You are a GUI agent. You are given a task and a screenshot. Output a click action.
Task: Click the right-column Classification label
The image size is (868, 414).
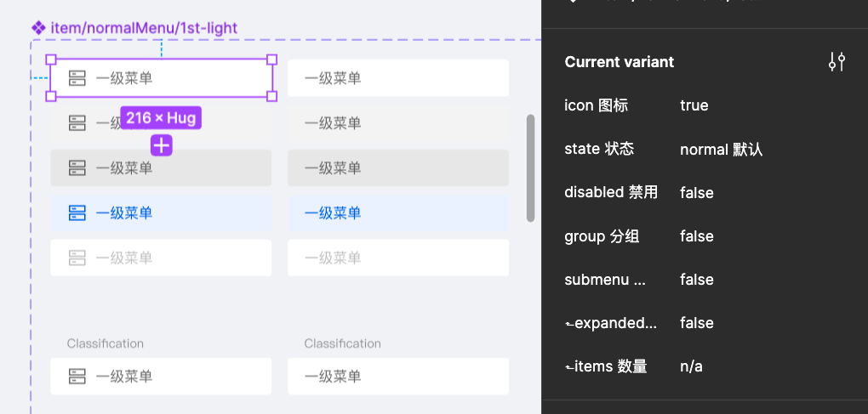pyautogui.click(x=342, y=343)
